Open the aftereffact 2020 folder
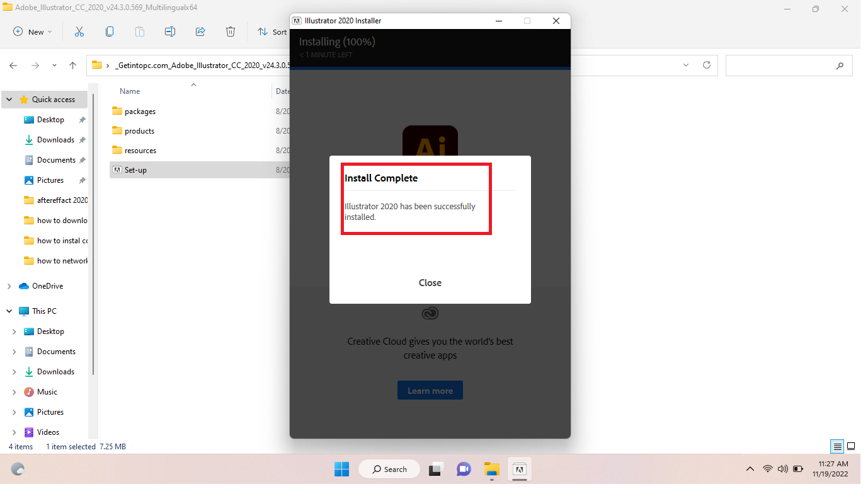This screenshot has height=489, width=868. [x=55, y=200]
